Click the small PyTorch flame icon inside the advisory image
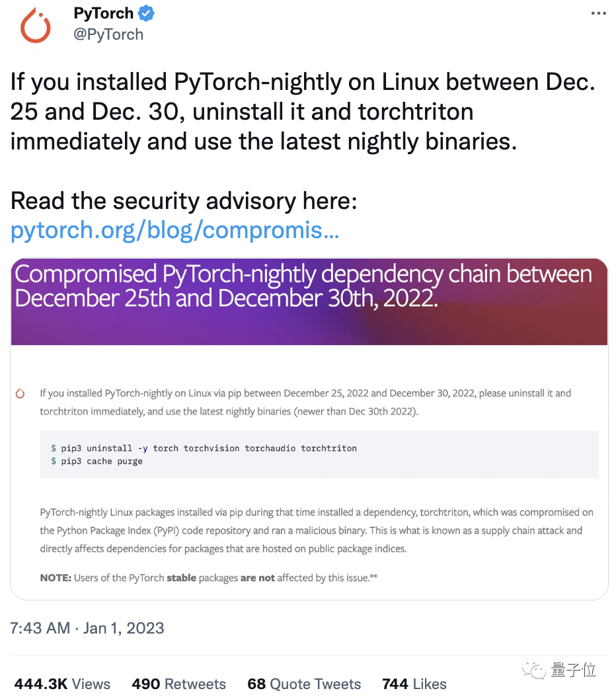 tap(19, 392)
